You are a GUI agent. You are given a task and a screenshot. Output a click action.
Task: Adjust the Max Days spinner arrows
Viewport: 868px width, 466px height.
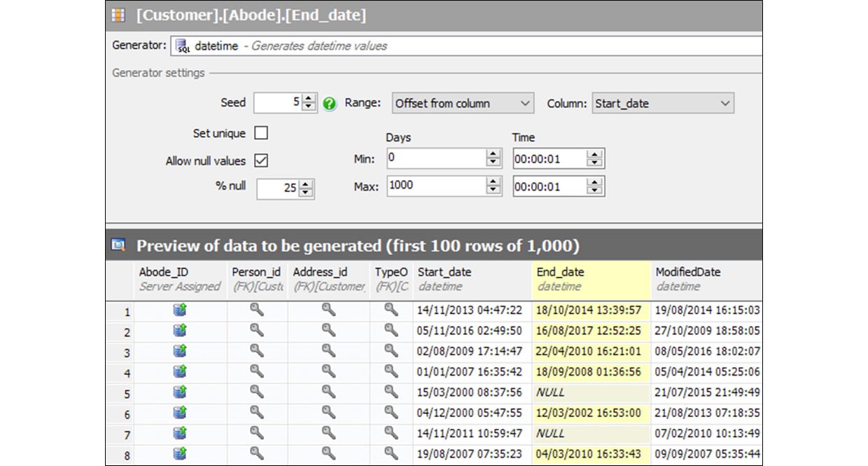tap(494, 186)
